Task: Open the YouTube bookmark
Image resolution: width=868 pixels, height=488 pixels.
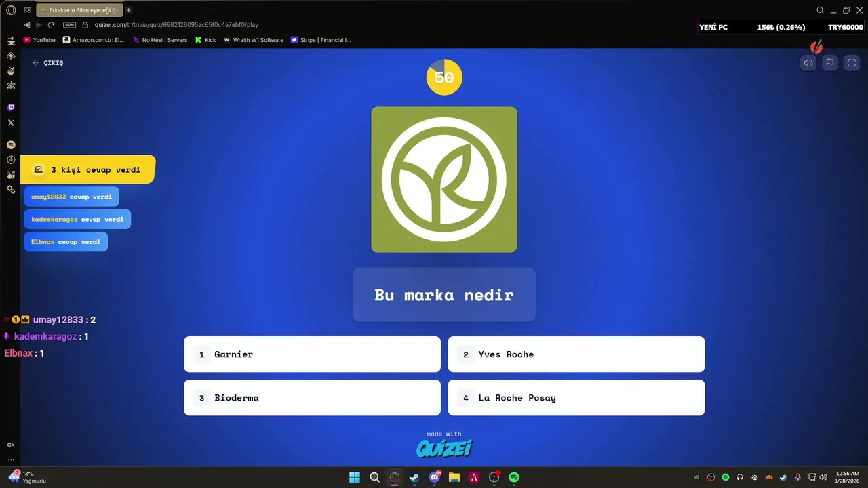Action: (39, 40)
